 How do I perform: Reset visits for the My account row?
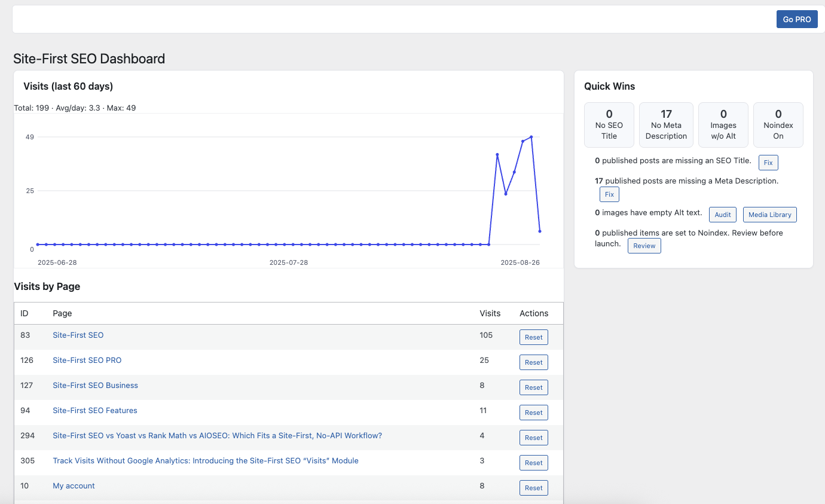[x=533, y=488]
